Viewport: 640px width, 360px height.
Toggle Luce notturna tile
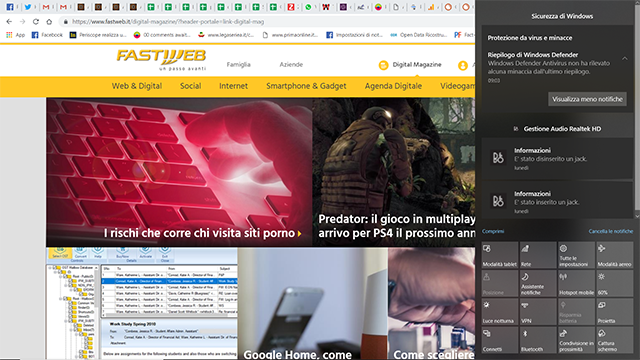[500, 312]
